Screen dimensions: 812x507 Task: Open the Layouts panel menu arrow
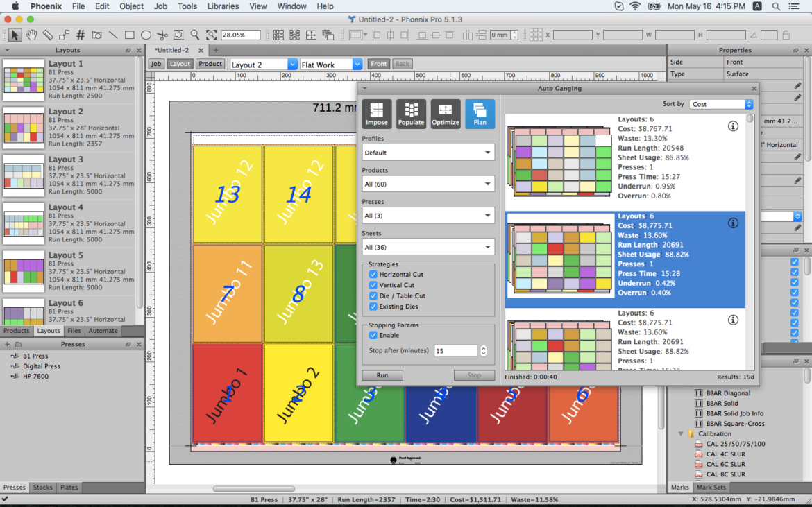click(7, 50)
